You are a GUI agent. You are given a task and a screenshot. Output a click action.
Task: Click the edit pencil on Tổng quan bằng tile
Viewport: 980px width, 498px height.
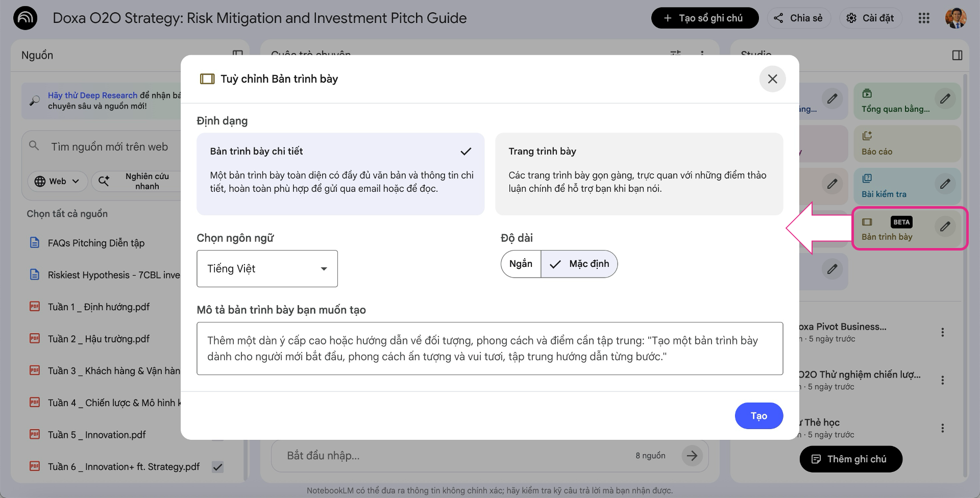945,98
